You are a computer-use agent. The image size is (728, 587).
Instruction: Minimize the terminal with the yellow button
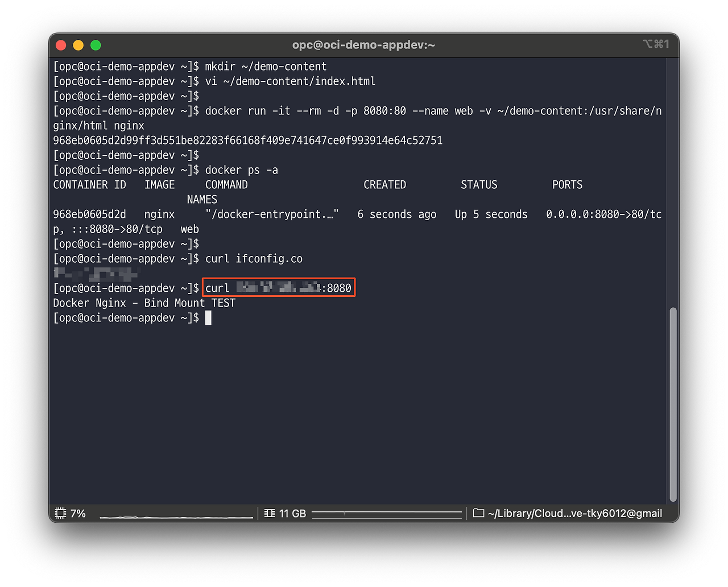point(78,46)
